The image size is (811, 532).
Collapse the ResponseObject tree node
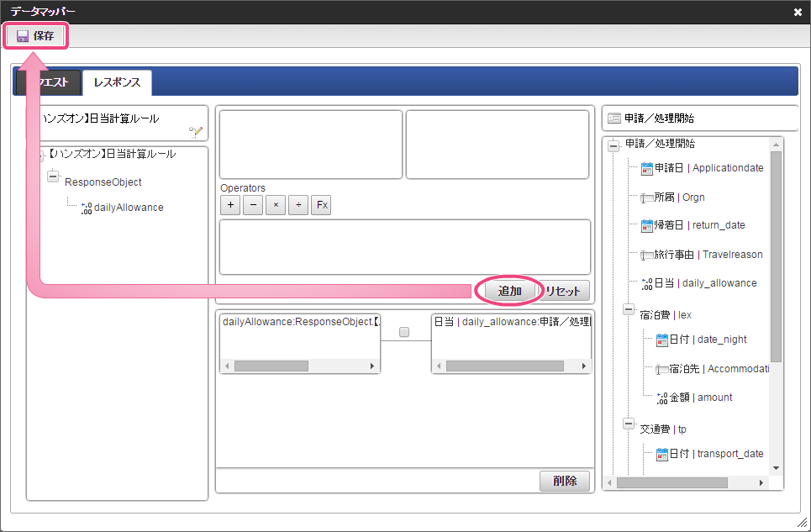[53, 176]
